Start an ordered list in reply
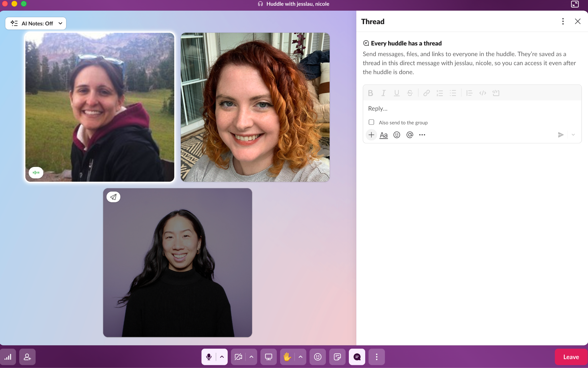The image size is (588, 368). (440, 93)
